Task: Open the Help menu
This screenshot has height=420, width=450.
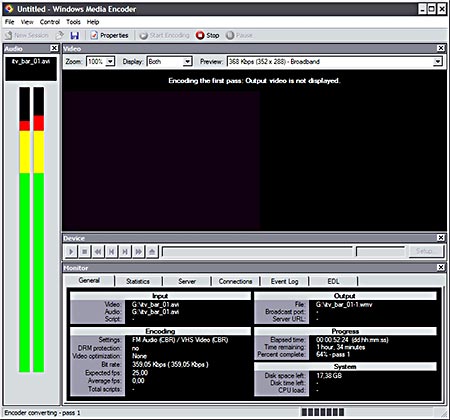Action: click(93, 22)
